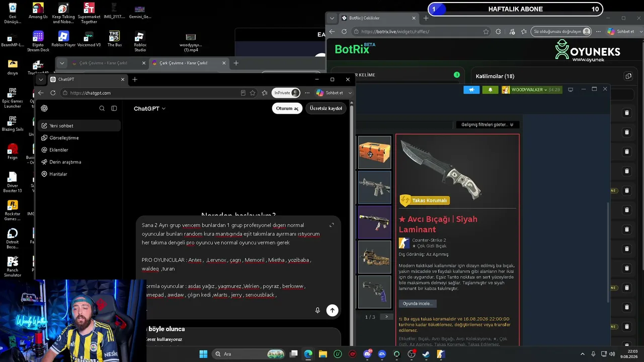Click the ChatGPT logo in sidebar
Viewport: 644px width, 362px height.
(x=44, y=108)
